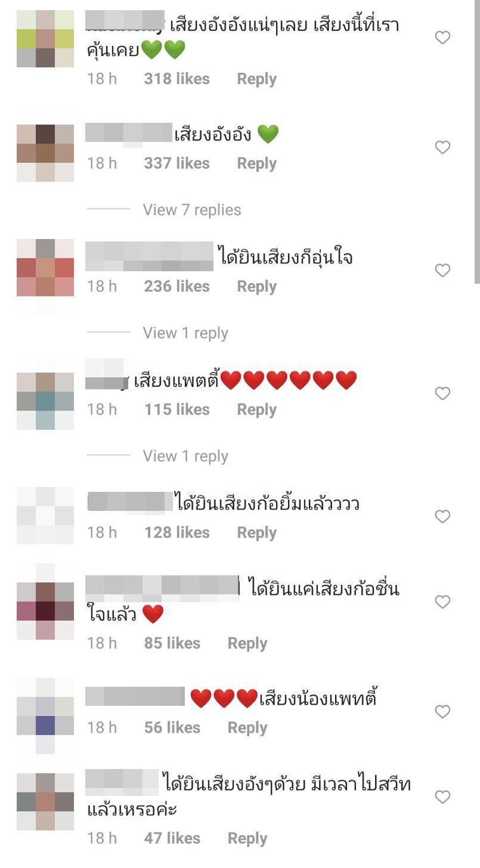480x868 pixels.
Task: Expand View 7 replies
Action: pyautogui.click(x=192, y=210)
